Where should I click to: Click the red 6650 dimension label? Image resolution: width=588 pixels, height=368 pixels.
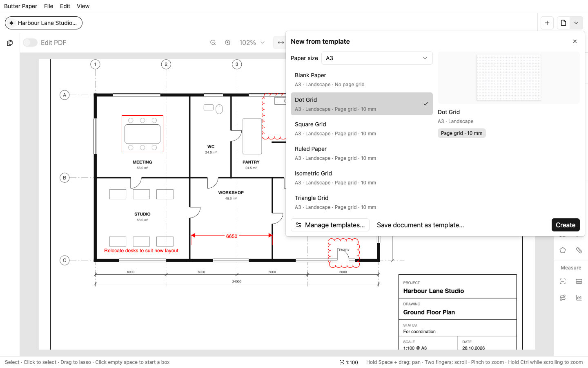(232, 236)
